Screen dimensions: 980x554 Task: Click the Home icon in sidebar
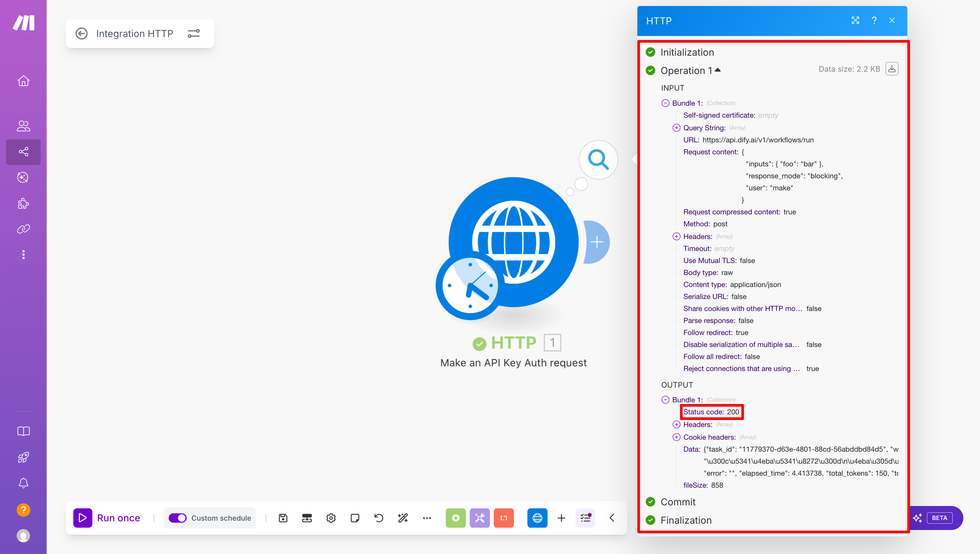click(23, 81)
